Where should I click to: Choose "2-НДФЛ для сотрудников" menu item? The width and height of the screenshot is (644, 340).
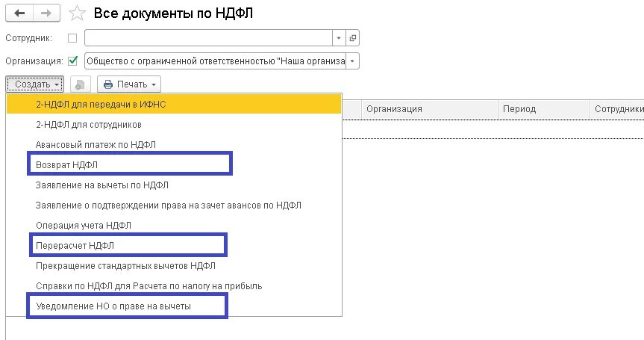tap(88, 124)
